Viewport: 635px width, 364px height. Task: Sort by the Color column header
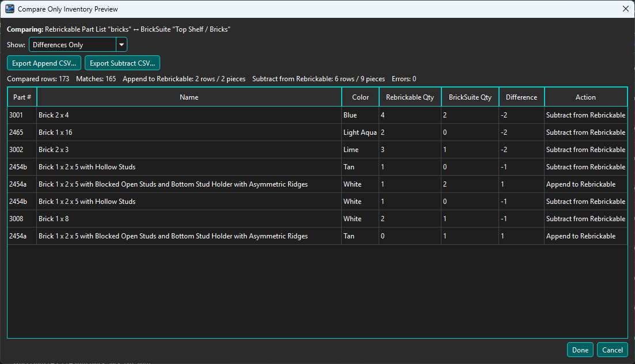[360, 97]
